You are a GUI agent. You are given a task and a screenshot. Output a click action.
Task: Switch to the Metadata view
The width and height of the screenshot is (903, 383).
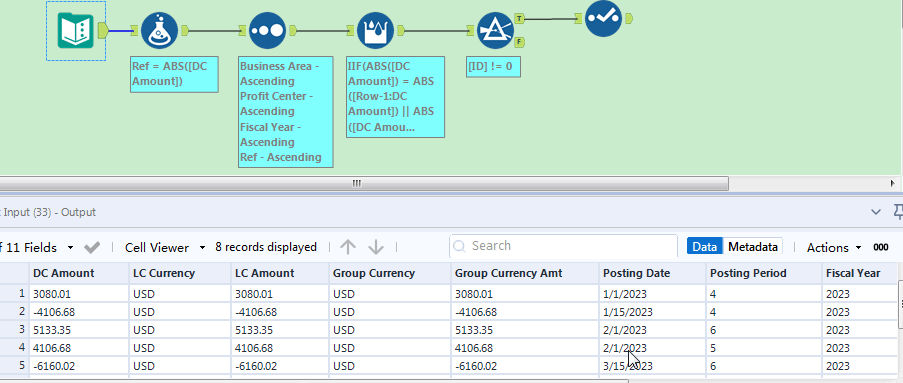point(752,247)
